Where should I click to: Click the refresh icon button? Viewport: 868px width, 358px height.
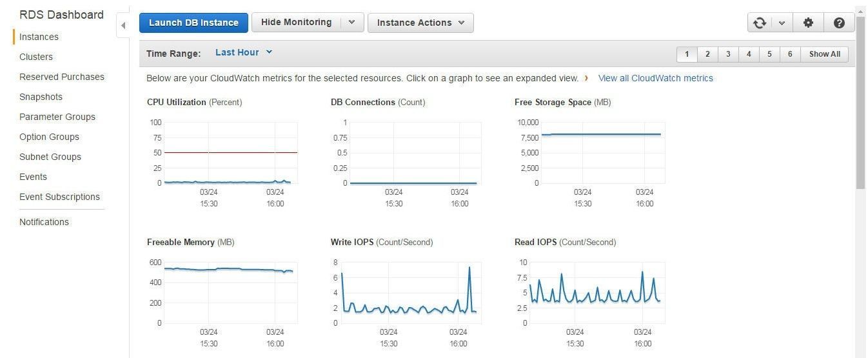pos(760,23)
